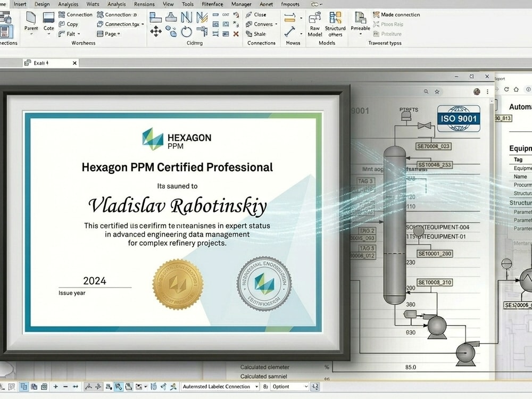Click the highlighted pointer-select icon in bottom toolbar

click(118, 386)
